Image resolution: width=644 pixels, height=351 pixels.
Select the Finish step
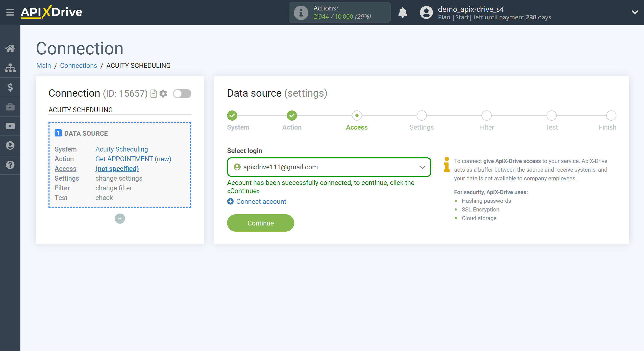(x=611, y=116)
